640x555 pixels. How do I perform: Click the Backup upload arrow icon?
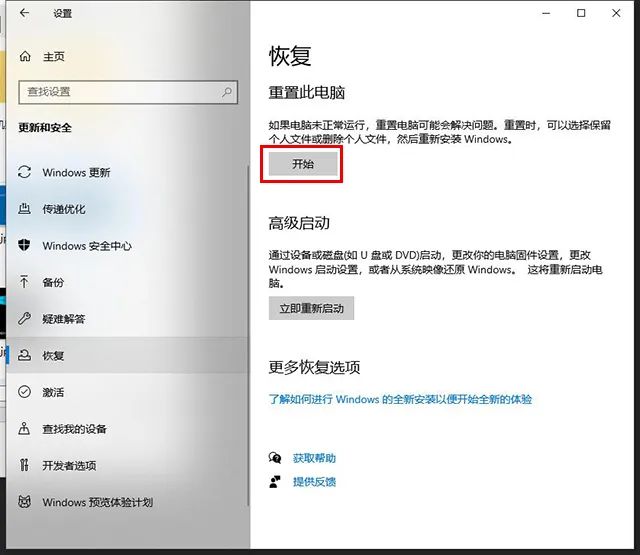point(26,282)
